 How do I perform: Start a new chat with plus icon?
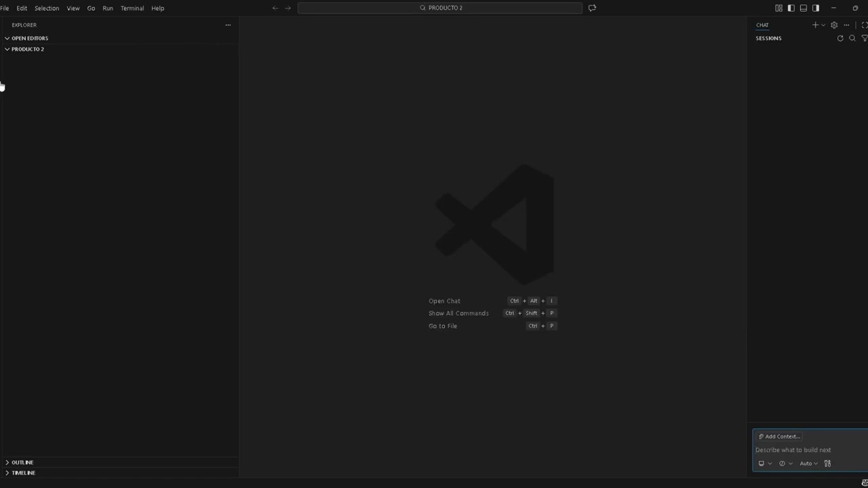pyautogui.click(x=815, y=25)
